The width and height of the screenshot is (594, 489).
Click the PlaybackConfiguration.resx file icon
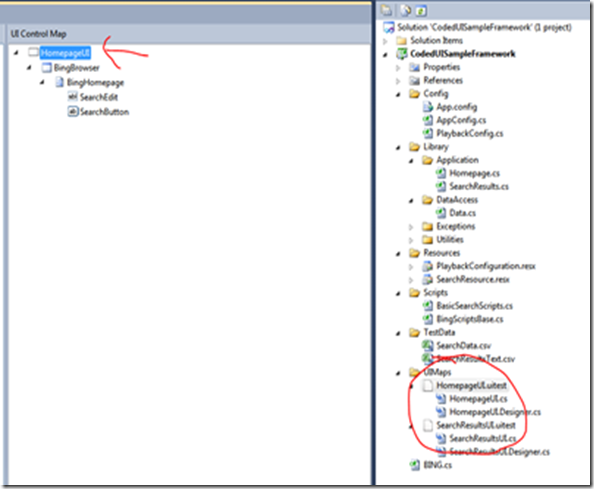click(x=428, y=266)
